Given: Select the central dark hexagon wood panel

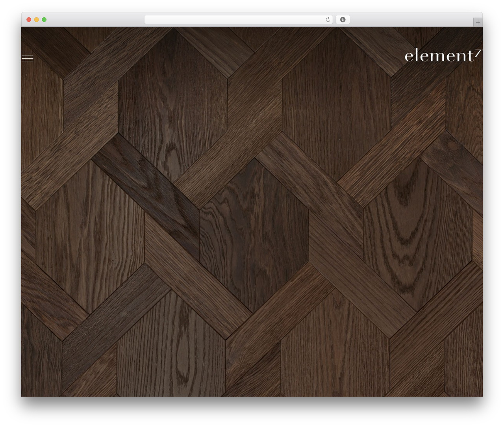Looking at the screenshot, I should (254, 235).
